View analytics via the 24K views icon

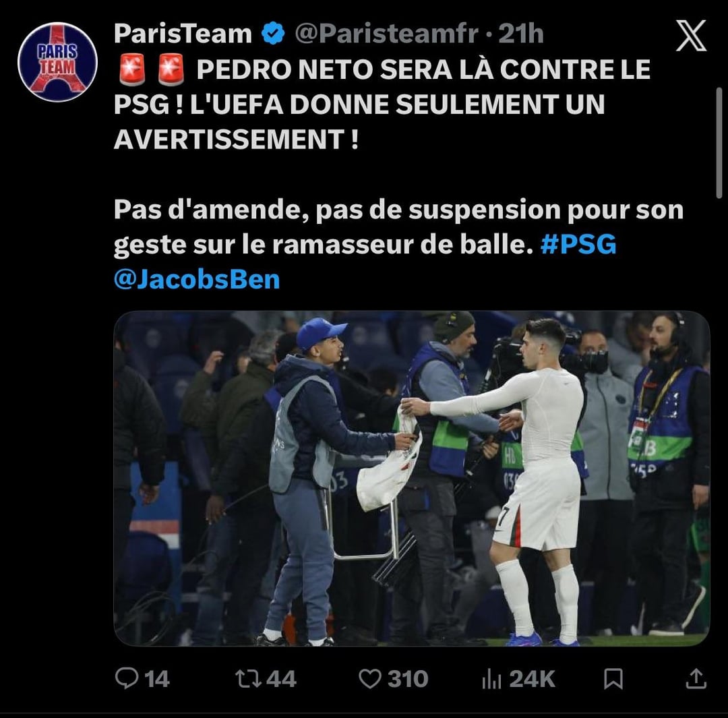491,679
